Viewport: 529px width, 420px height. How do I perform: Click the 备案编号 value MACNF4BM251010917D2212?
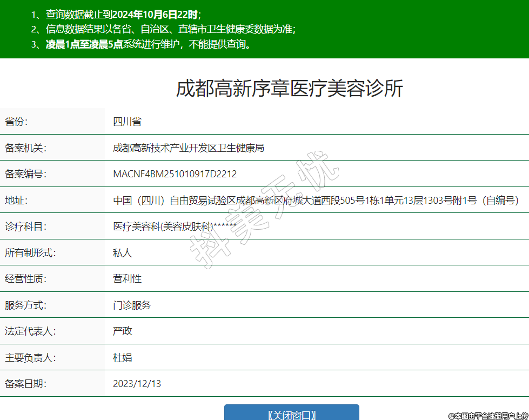click(x=175, y=174)
